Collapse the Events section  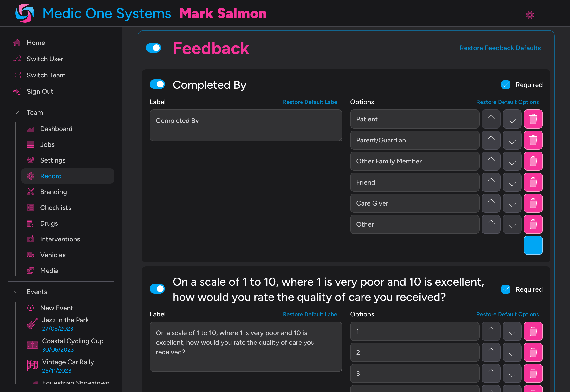[x=16, y=292]
